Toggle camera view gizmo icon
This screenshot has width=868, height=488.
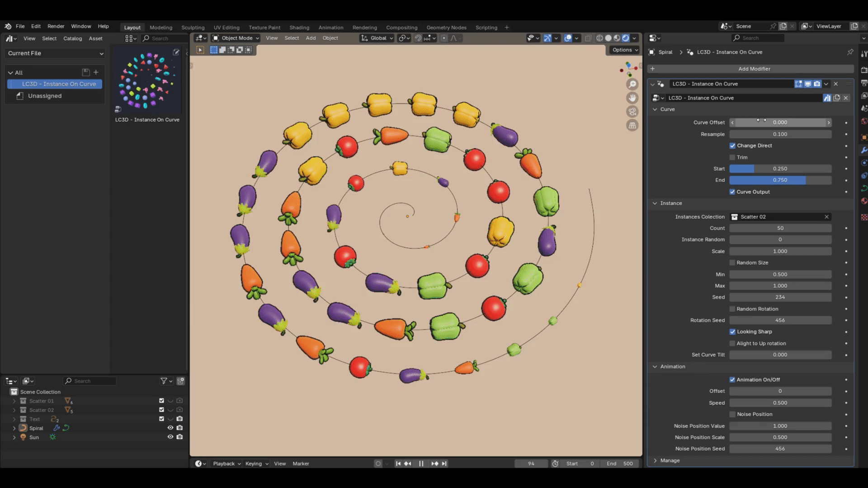tap(632, 112)
